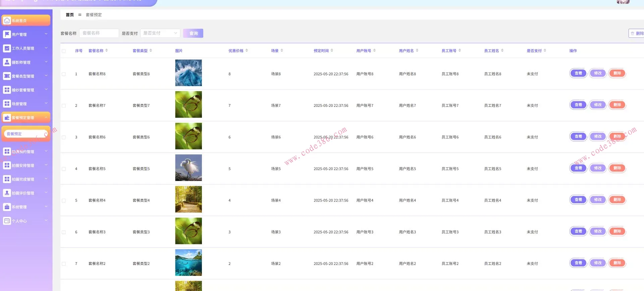Check the box for row 套餐名称8
The width and height of the screenshot is (644, 291).
pyautogui.click(x=64, y=74)
